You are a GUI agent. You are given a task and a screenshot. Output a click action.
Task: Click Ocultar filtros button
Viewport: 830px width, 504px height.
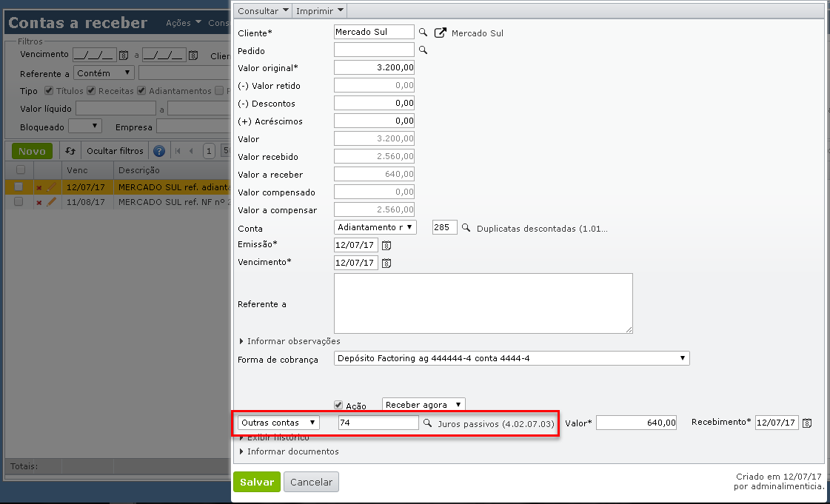tap(115, 151)
